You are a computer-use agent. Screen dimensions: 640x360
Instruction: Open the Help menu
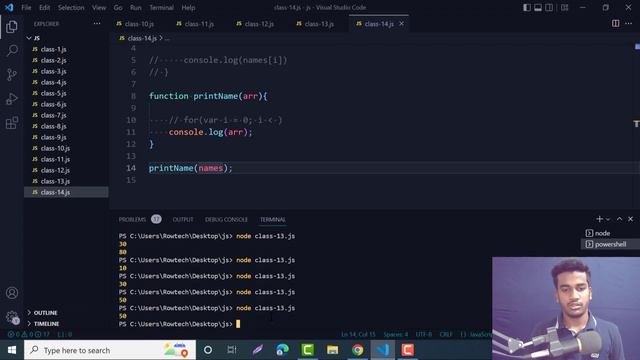(188, 7)
